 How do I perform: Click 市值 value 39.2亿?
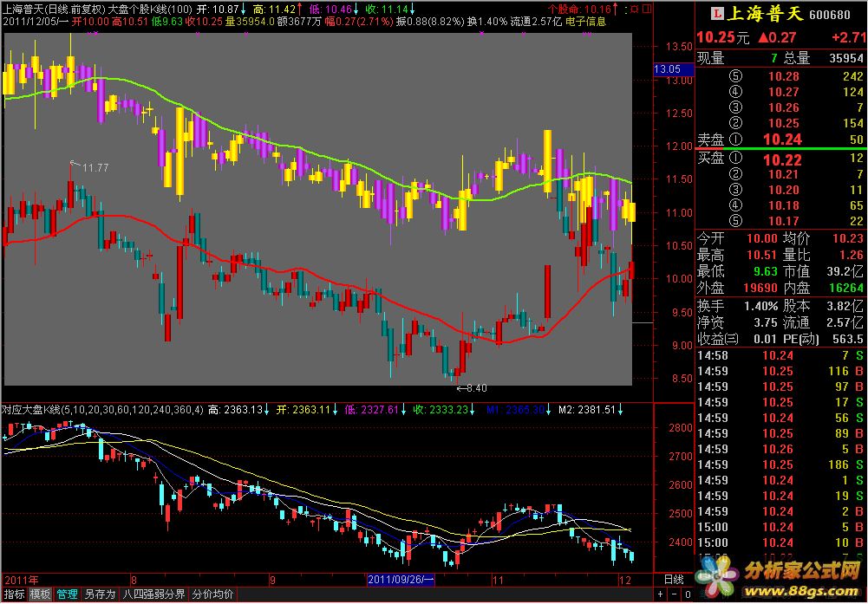pyautogui.click(x=845, y=271)
